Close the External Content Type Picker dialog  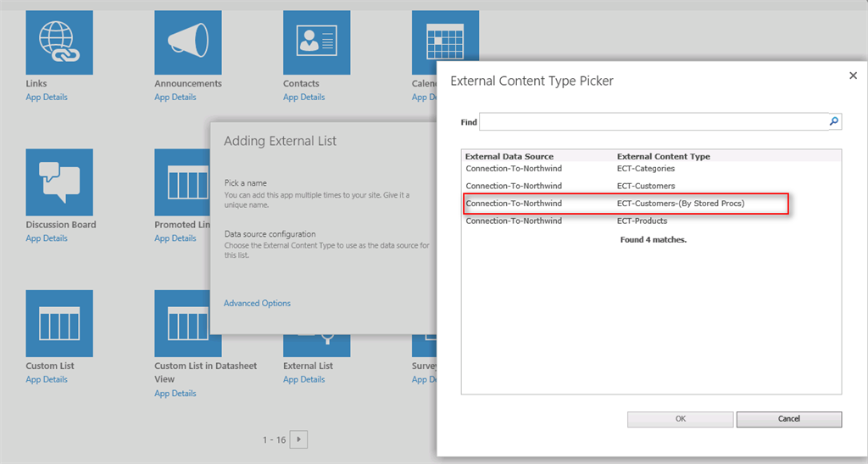(853, 75)
